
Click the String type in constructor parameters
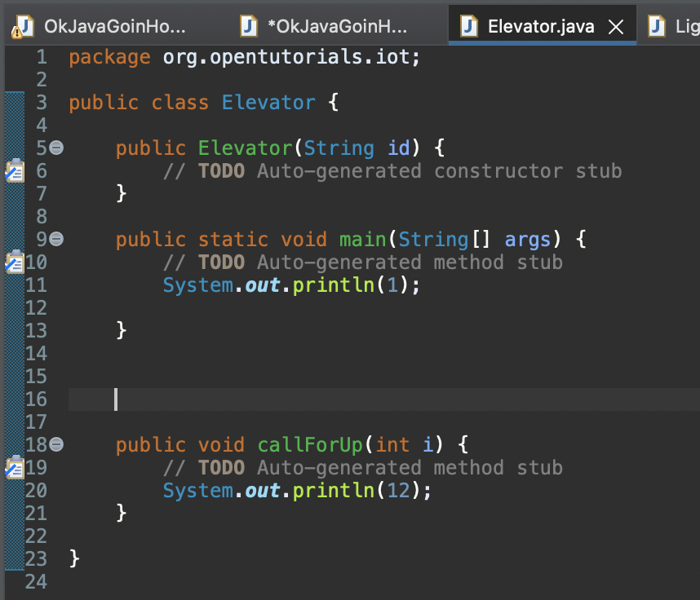(339, 148)
